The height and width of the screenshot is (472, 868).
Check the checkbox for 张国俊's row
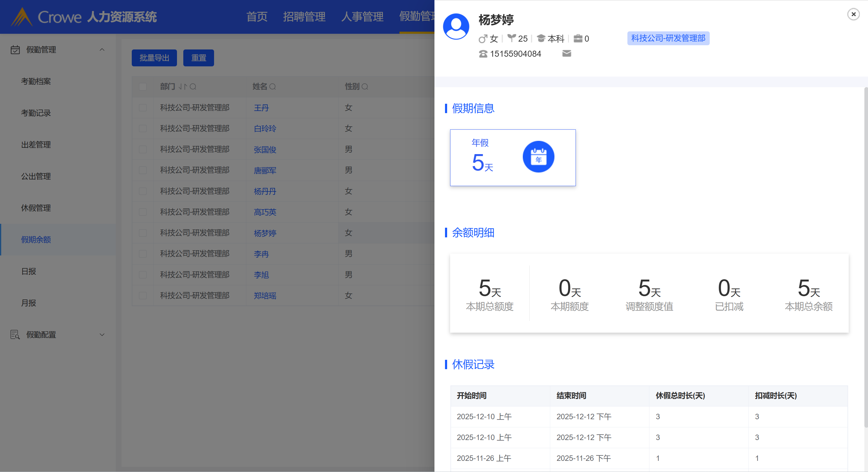[143, 149]
